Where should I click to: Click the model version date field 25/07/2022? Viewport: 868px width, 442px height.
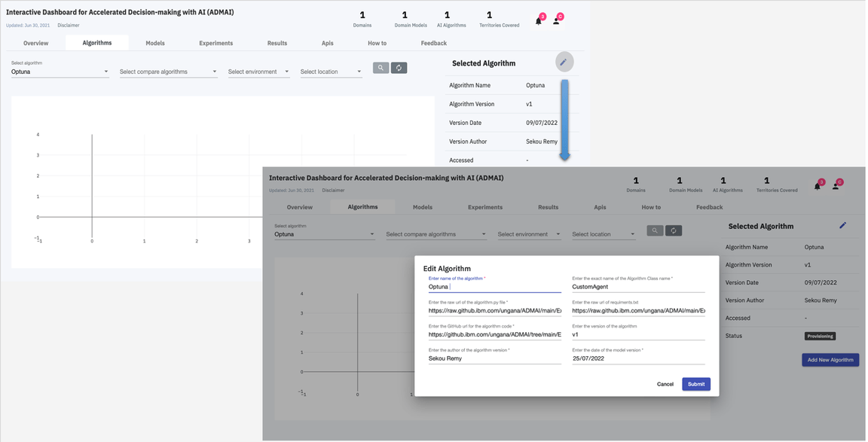637,358
